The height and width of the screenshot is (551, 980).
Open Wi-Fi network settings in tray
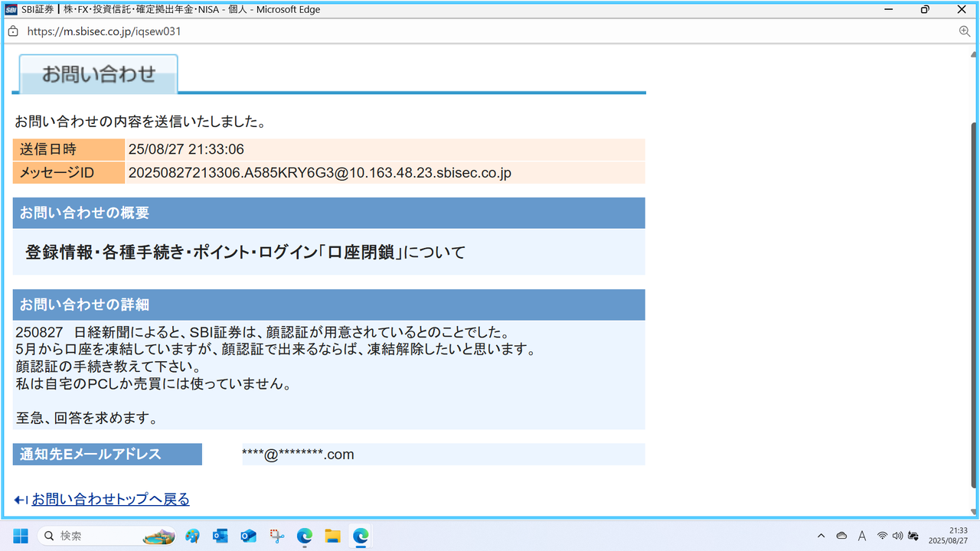[883, 536]
